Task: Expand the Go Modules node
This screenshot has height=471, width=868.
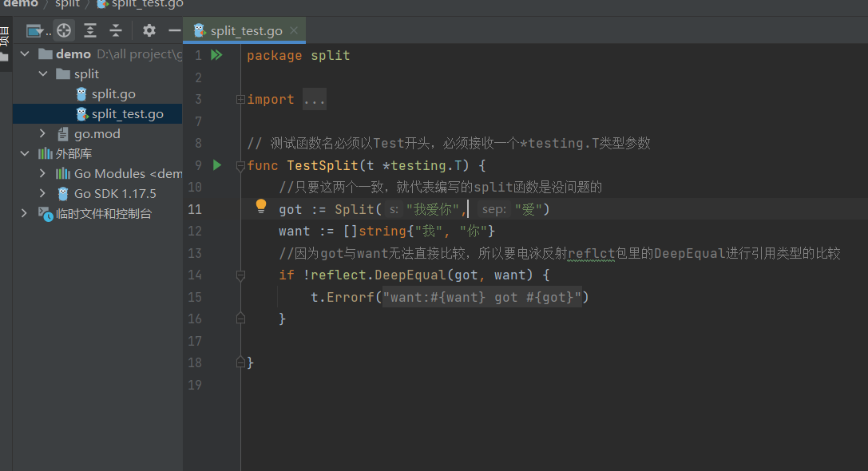Action: pos(43,174)
